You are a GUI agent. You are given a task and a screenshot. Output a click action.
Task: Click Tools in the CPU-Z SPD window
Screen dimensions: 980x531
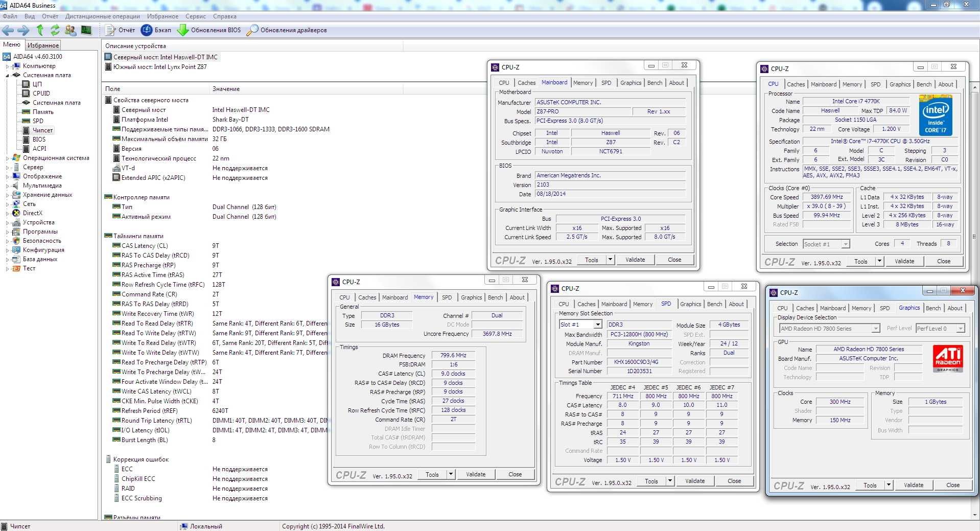coord(651,481)
